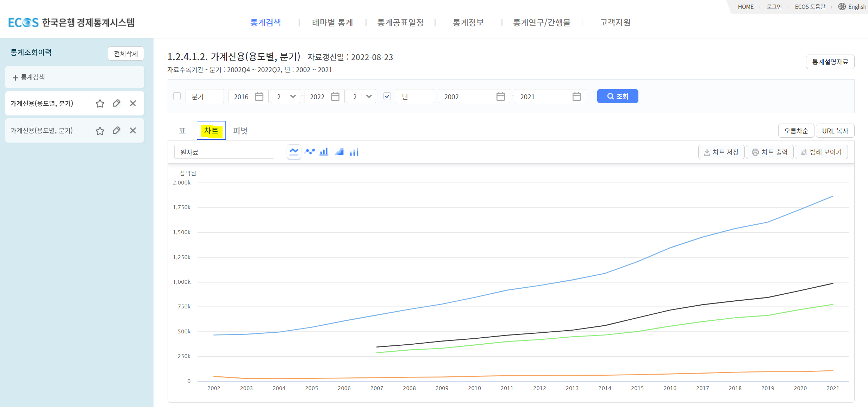The height and width of the screenshot is (407, 868).
Task: Enable the 분기 checkbox
Action: (177, 96)
